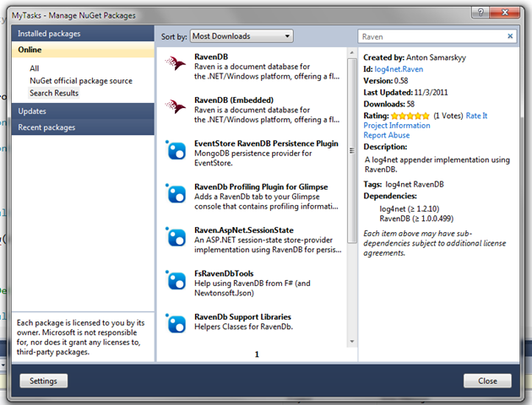
Task: Click the Last Updated: 11/3/2011 text
Action: point(406,93)
